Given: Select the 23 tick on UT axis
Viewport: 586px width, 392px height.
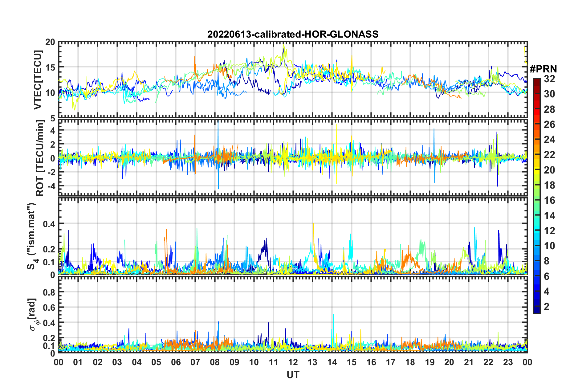Looking at the screenshot, I should coord(508,362).
